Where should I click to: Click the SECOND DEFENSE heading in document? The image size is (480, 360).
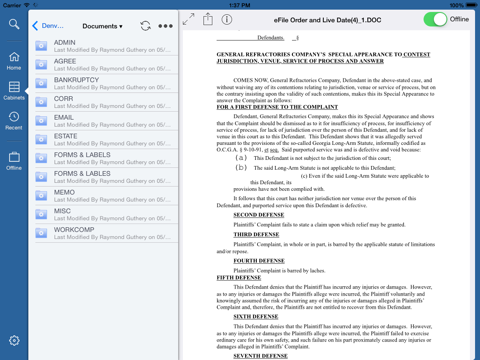coord(259,215)
